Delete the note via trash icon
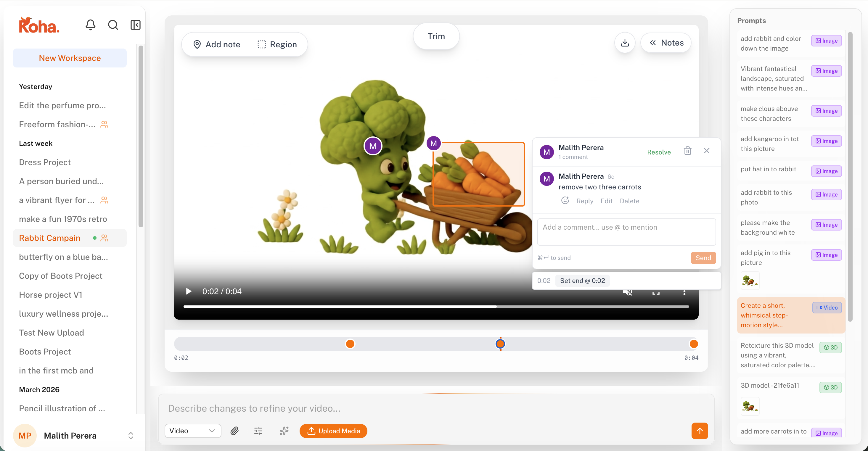This screenshot has width=868, height=451. [x=687, y=151]
